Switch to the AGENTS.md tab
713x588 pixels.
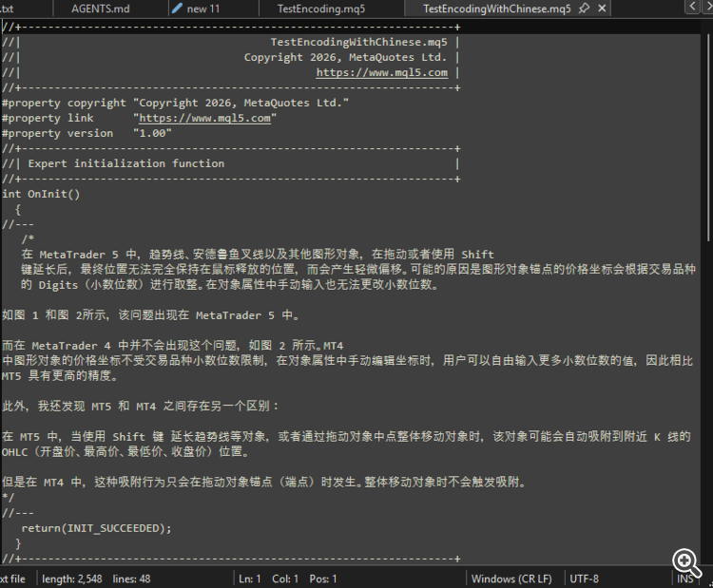click(x=101, y=9)
